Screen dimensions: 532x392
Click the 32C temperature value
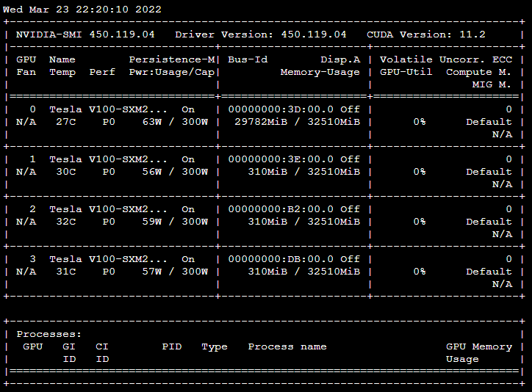(x=66, y=221)
